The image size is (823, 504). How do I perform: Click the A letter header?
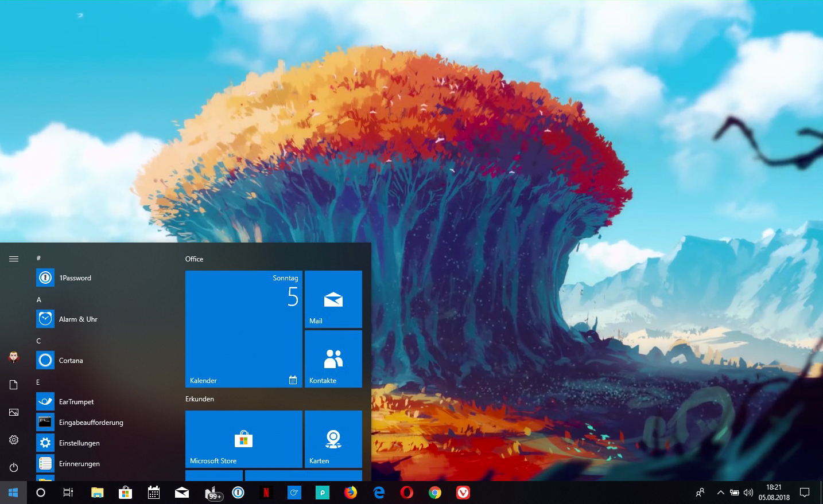click(38, 299)
